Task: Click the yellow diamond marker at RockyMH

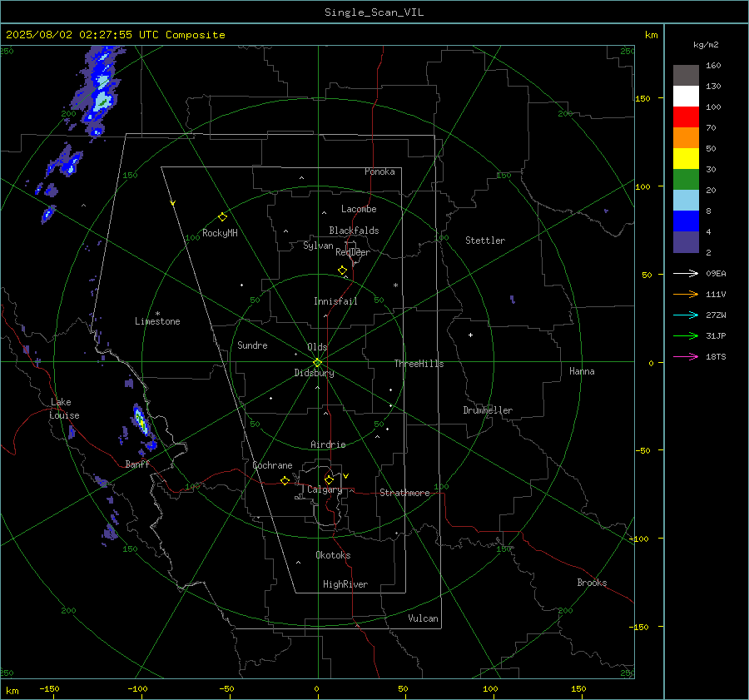Action: pyautogui.click(x=222, y=217)
